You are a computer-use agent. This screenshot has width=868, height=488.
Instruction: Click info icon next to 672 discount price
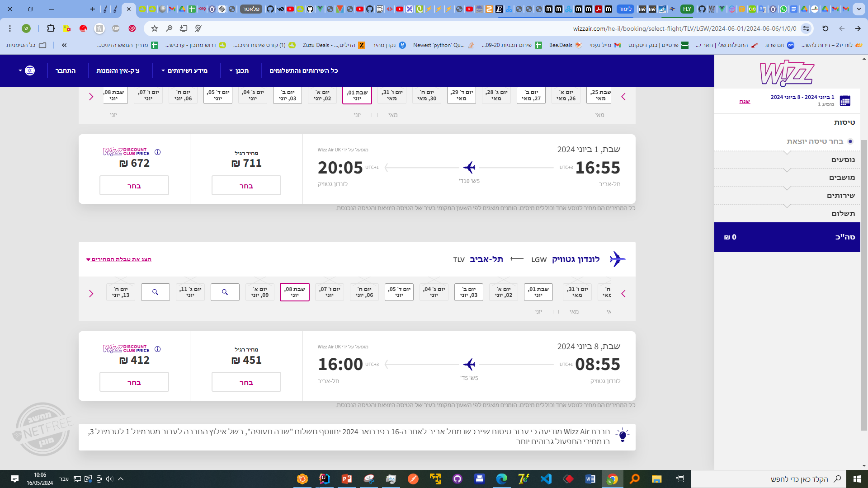point(158,152)
